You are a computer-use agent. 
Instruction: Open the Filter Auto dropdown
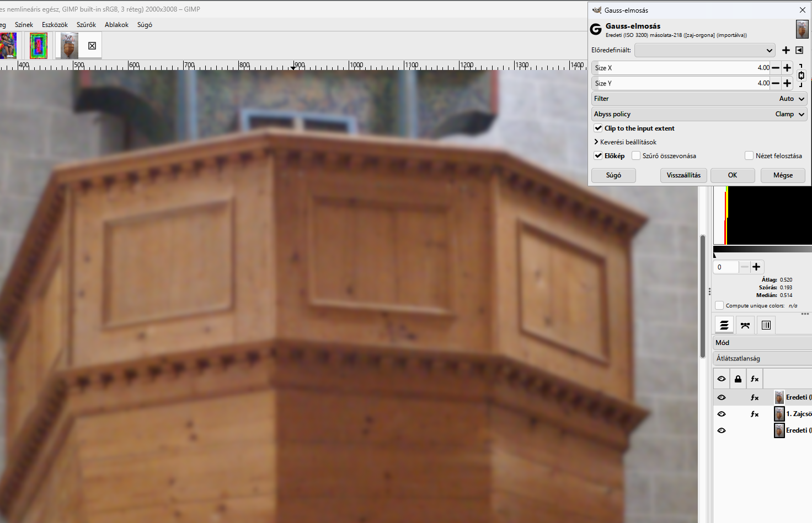[x=699, y=99]
